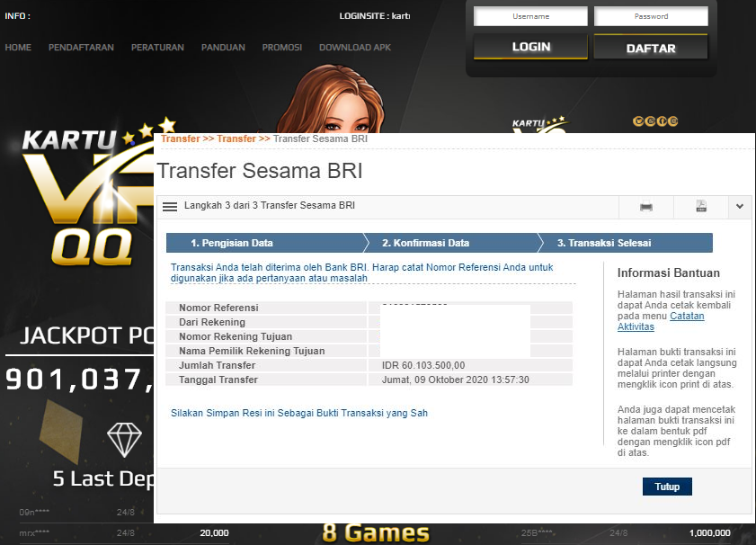This screenshot has width=756, height=545.
Task: Open the DOWNLOAD APK menu item
Action: pos(355,48)
